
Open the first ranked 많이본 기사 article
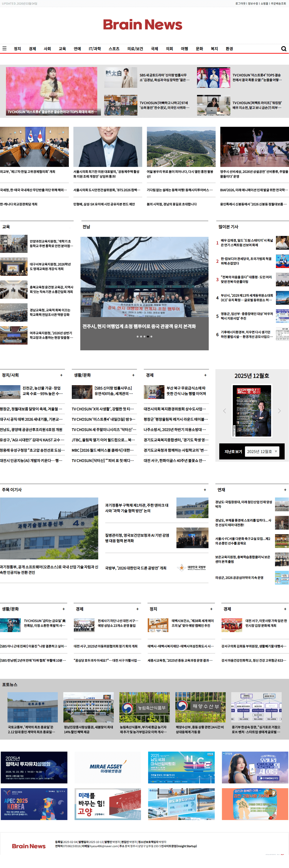coord(247,243)
